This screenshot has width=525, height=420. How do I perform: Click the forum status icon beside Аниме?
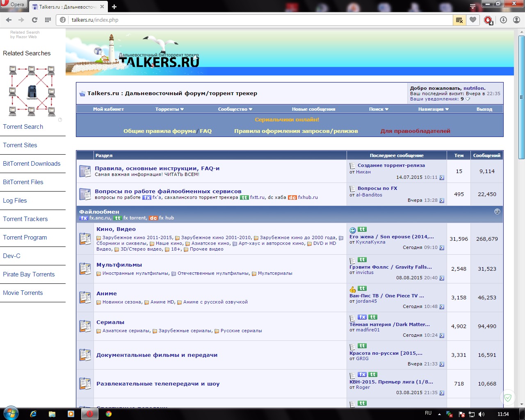pyautogui.click(x=85, y=297)
